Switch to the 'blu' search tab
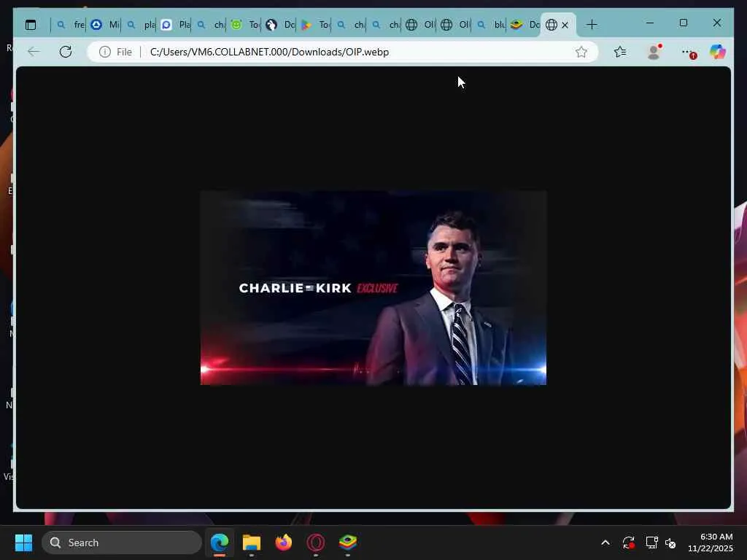 [x=490, y=25]
